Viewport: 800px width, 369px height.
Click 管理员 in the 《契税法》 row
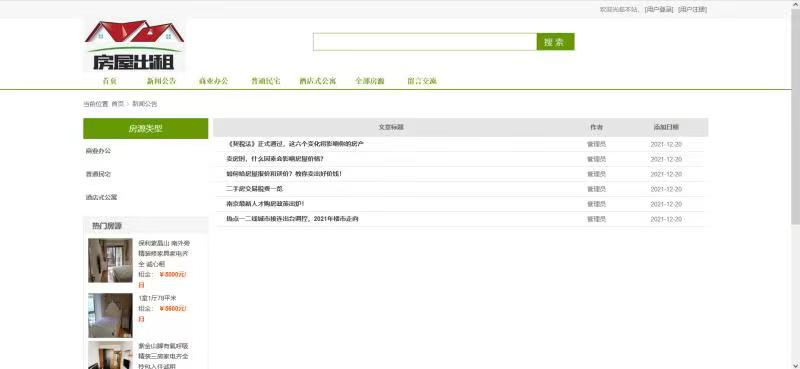pyautogui.click(x=596, y=144)
